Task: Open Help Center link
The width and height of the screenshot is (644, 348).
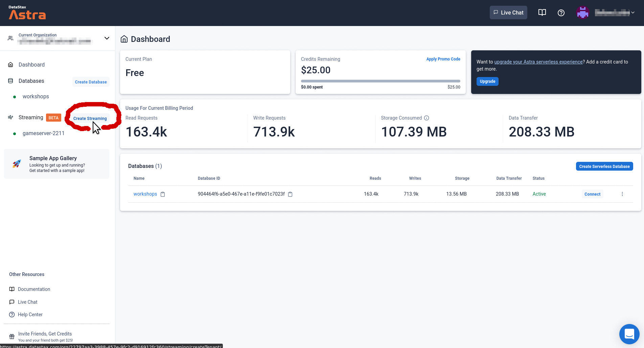Action: (30, 315)
